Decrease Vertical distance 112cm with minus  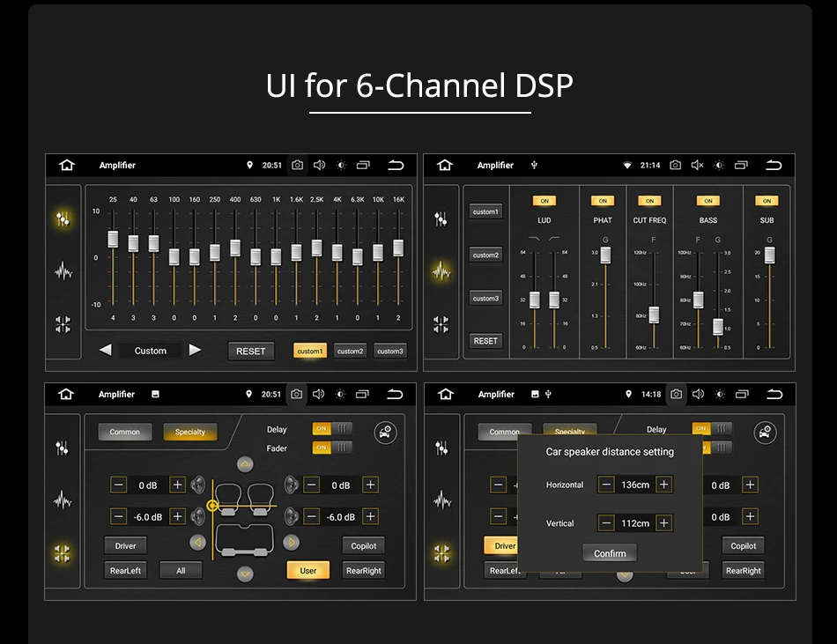[x=606, y=523]
